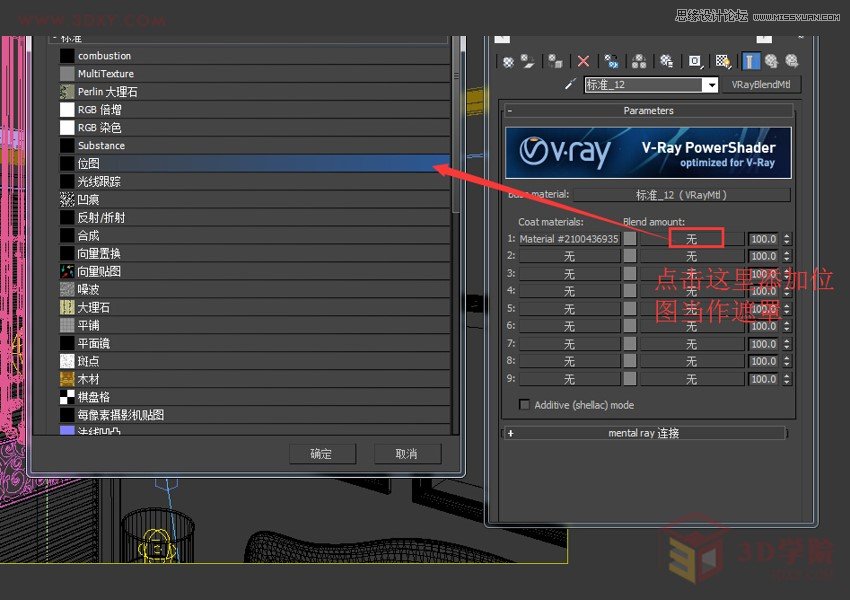Click the Get Material icon
The image size is (850, 600).
[x=505, y=62]
